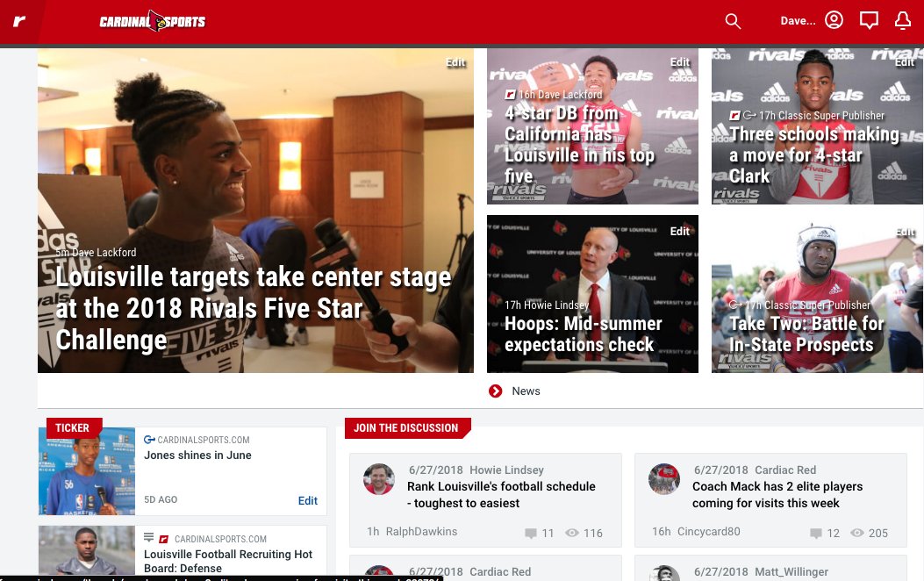The height and width of the screenshot is (581, 924).
Task: Click the comments icon on Rank Louisville's schedule thread
Action: tap(530, 534)
